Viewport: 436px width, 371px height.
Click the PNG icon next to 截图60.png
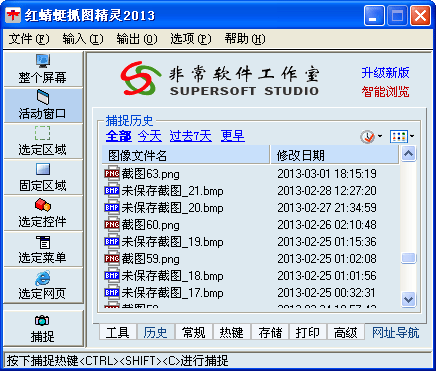[x=112, y=225]
